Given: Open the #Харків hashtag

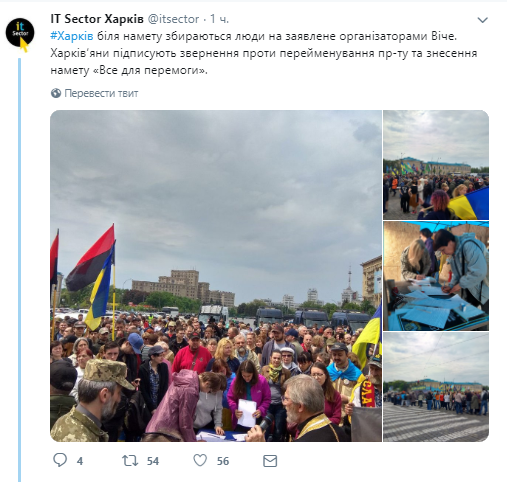Looking at the screenshot, I should pos(72,36).
